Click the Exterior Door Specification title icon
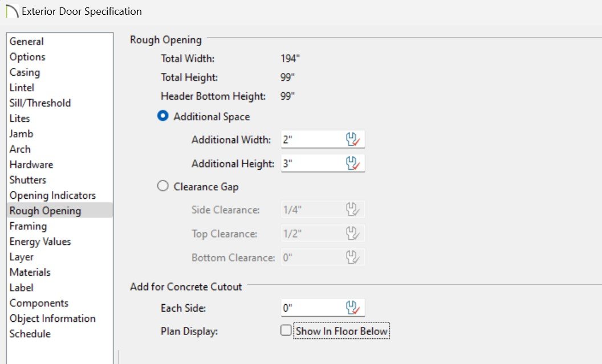Viewport: 602px width, 364px height. 11,11
